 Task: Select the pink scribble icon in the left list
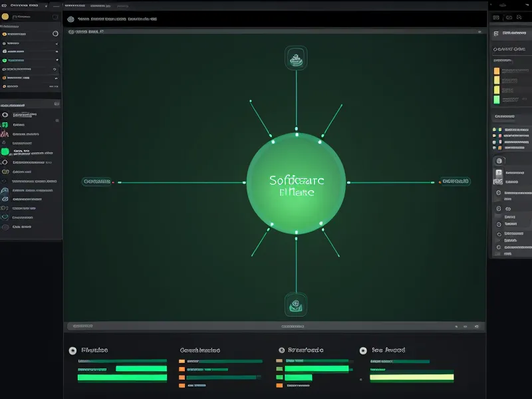(x=5, y=134)
